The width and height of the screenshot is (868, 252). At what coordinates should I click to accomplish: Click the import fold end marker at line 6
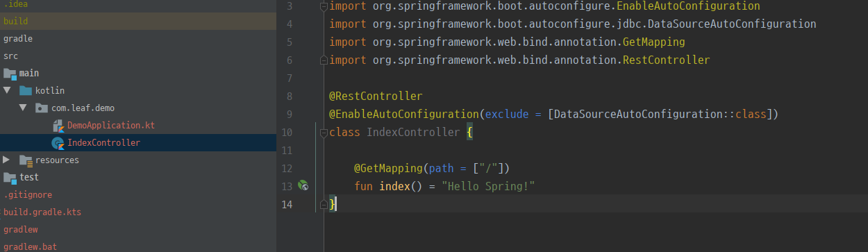[x=323, y=60]
